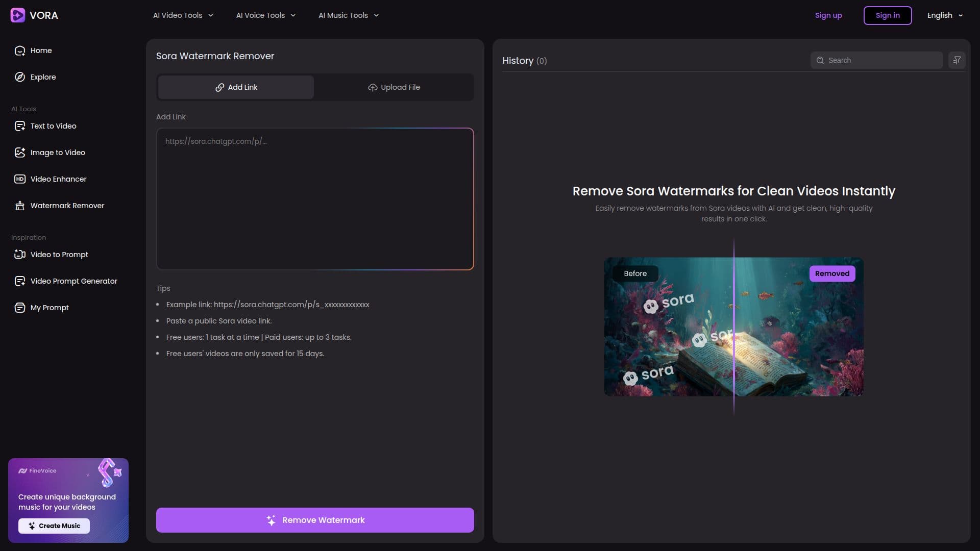Click the Before label on the preview

point(635,273)
